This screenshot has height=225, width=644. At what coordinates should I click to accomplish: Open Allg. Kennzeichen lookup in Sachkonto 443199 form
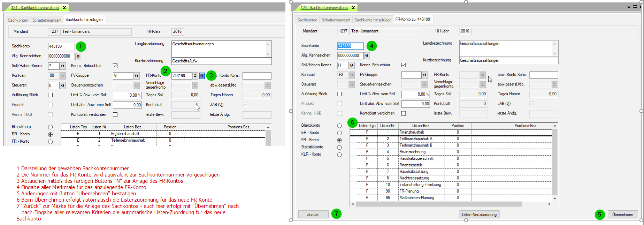point(78,56)
